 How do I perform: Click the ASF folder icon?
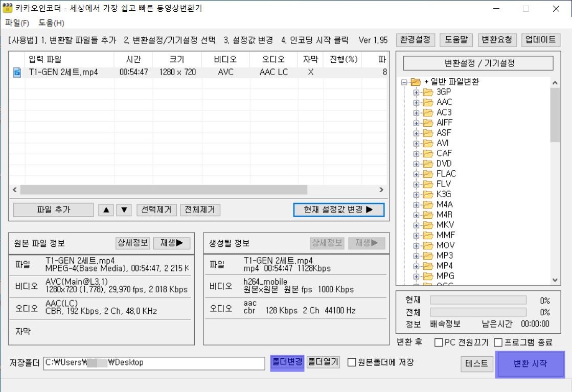[x=428, y=133]
